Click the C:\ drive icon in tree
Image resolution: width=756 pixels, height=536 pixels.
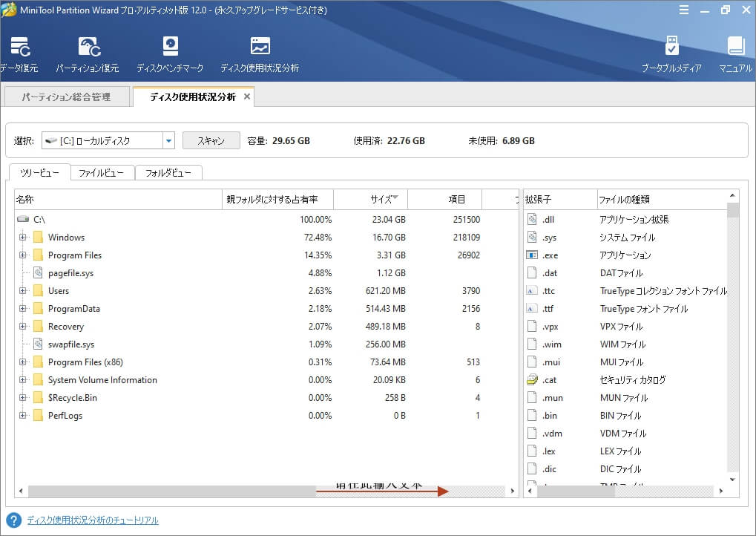click(23, 219)
